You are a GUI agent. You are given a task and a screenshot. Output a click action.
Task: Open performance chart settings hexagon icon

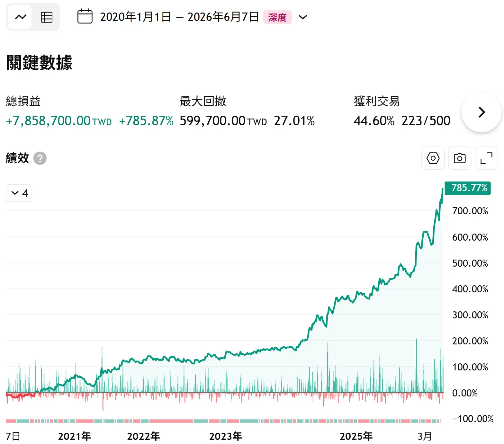[433, 158]
